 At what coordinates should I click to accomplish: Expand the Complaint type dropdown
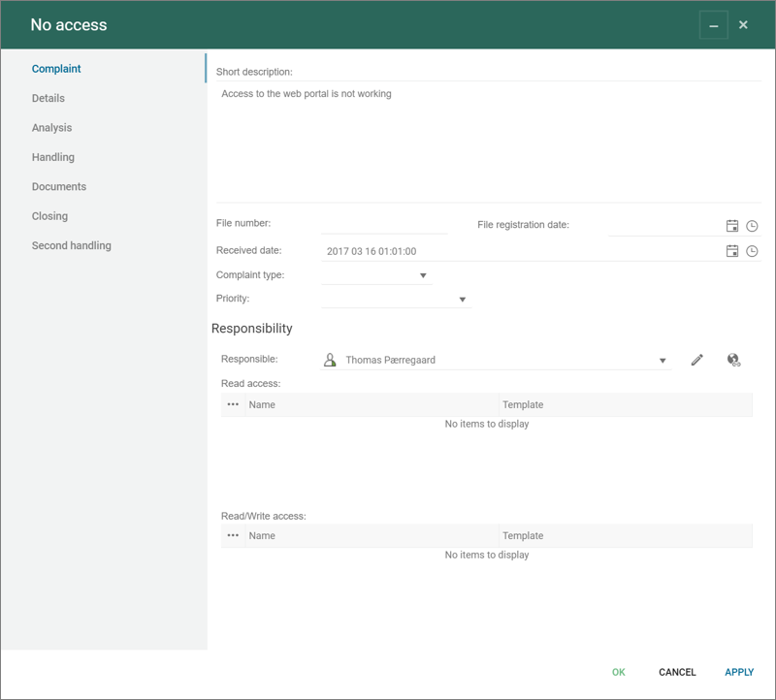coord(423,276)
